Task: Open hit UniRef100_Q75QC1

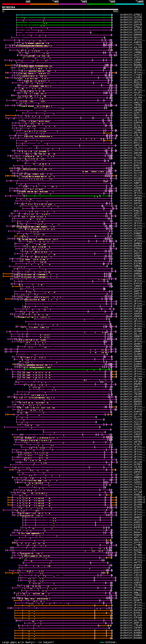Action: [131, 27]
